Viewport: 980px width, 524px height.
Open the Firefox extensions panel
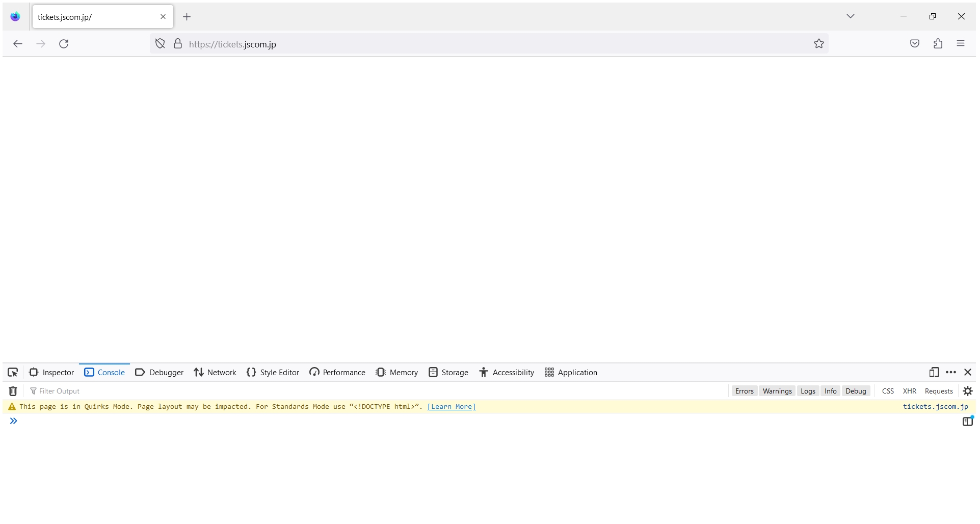point(938,44)
